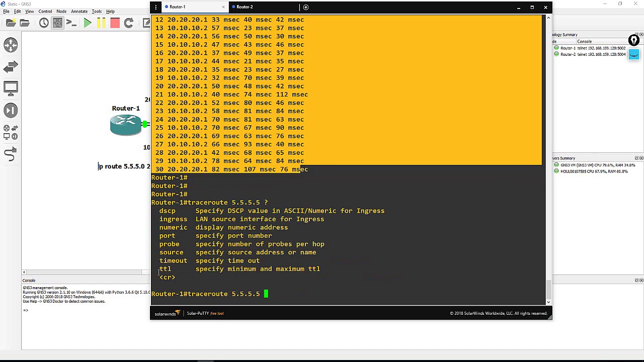Click the hop 21 traceroute line
This screenshot has height=362, width=644.
pyautogui.click(x=231, y=95)
